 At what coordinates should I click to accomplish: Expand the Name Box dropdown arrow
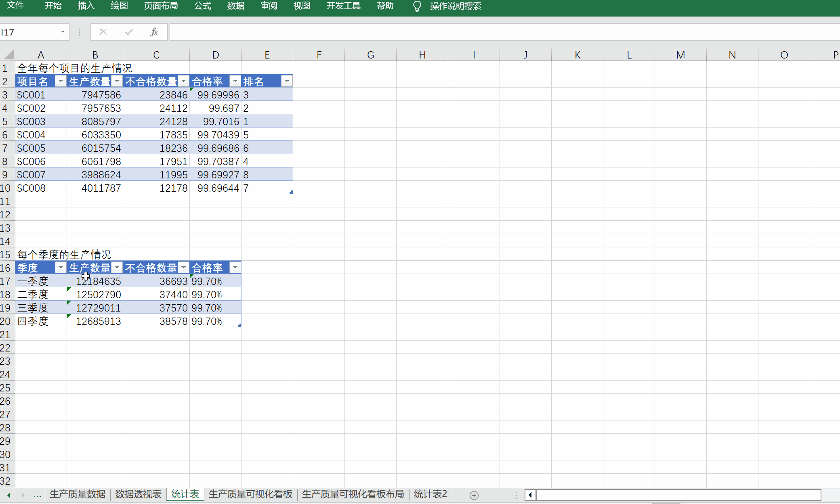pyautogui.click(x=63, y=32)
